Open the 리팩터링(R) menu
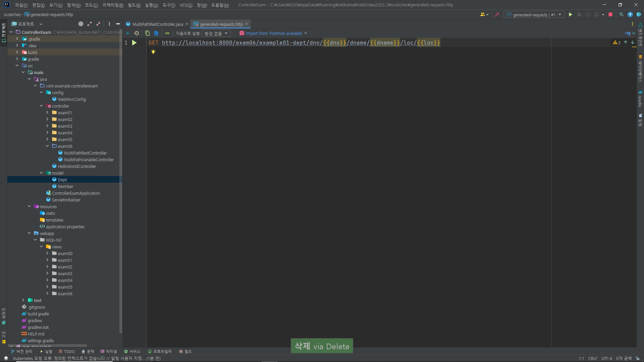Image resolution: width=644 pixels, height=362 pixels. 113,5
